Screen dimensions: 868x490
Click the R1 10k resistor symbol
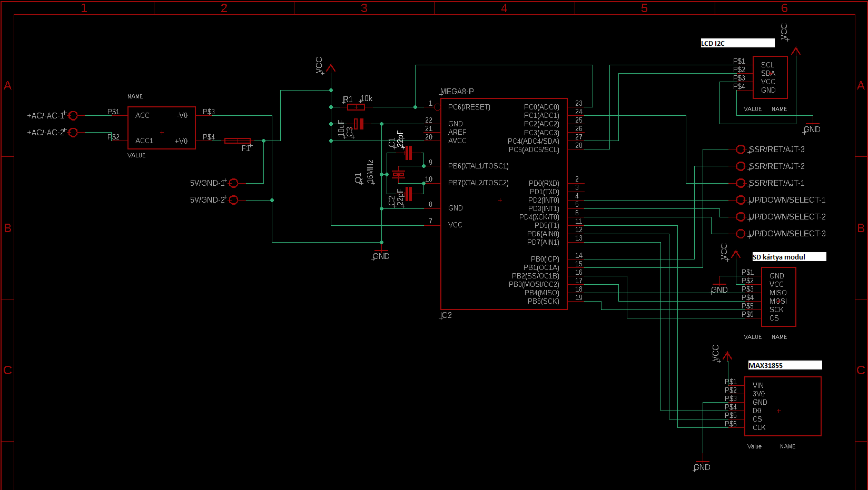[356, 107]
